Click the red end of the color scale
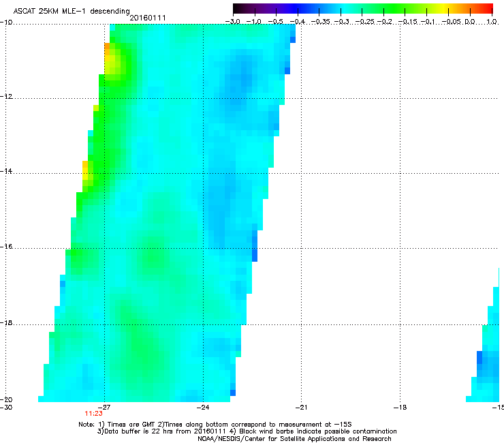The width and height of the screenshot is (504, 443). point(486,9)
